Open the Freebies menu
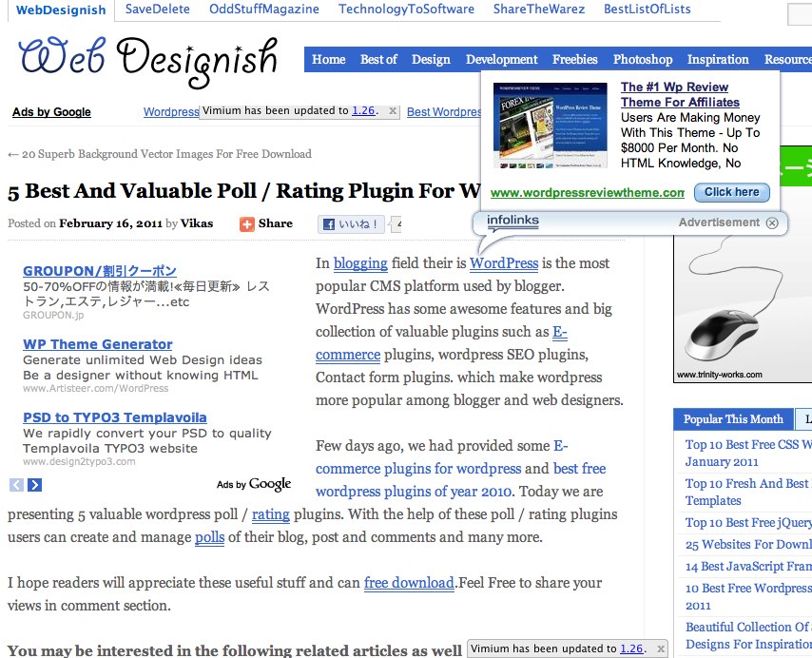Viewport: 812px width, 658px height. [575, 60]
